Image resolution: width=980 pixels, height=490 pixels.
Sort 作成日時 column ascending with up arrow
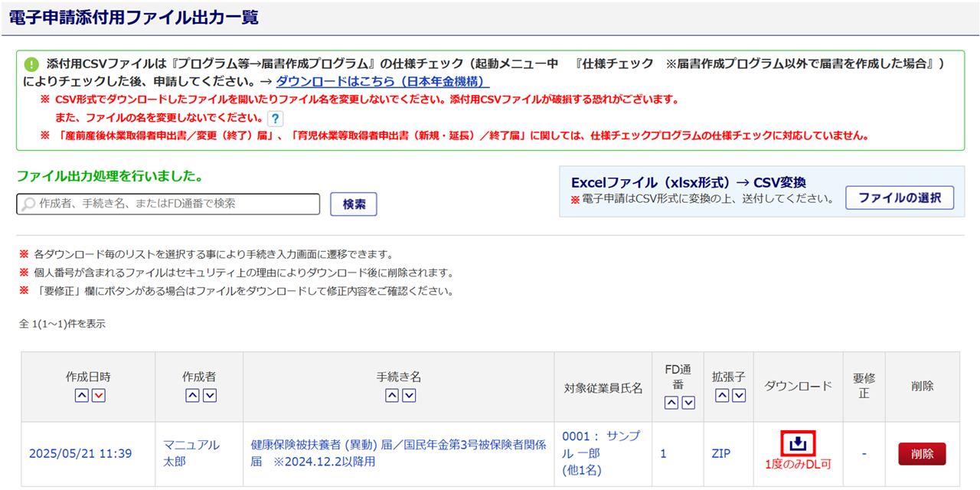click(80, 396)
